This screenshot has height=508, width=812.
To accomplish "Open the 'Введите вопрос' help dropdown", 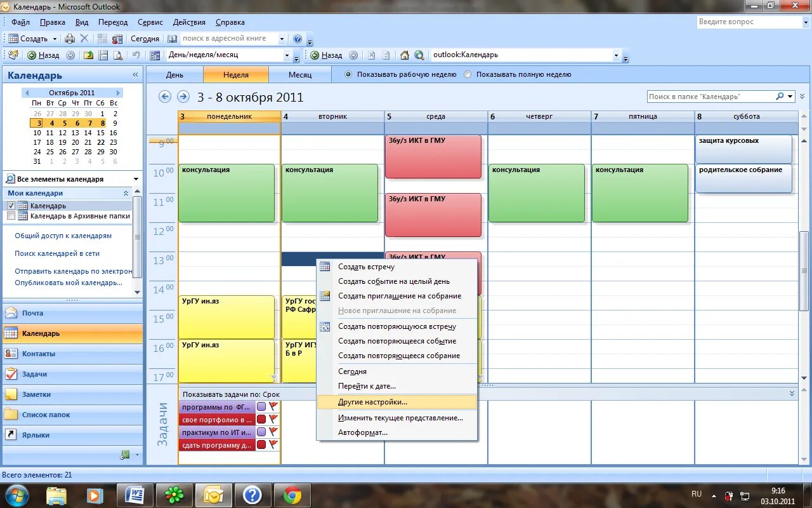I will coord(805,22).
